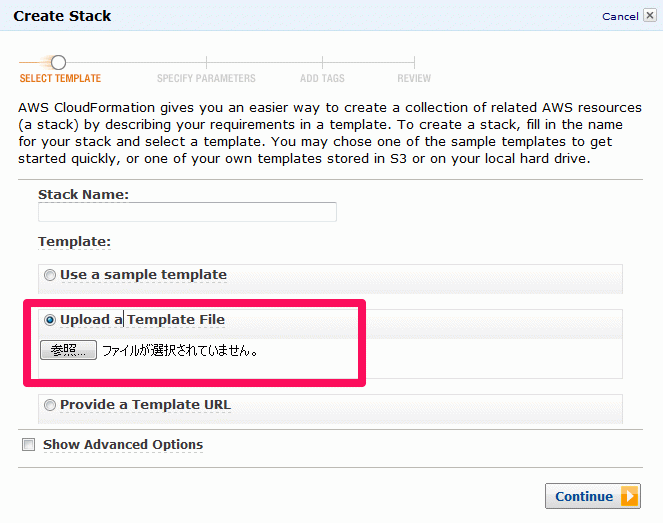Focus the Stack Name input field
663x523 pixels.
coord(187,212)
